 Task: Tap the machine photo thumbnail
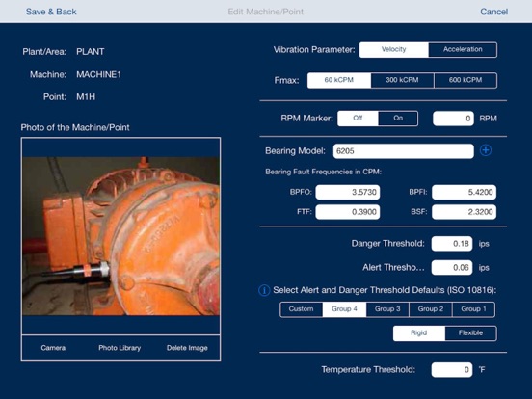(x=120, y=236)
